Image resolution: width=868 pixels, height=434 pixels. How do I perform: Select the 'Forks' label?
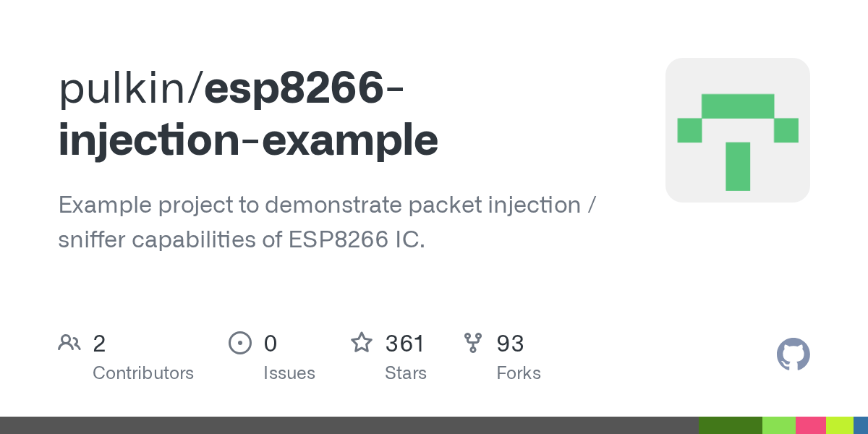(x=519, y=373)
